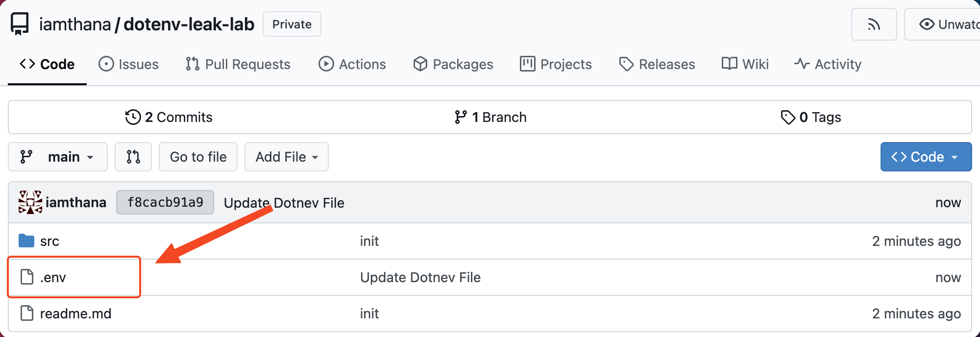980x337 pixels.
Task: Expand the main branch dropdown
Action: tap(58, 157)
